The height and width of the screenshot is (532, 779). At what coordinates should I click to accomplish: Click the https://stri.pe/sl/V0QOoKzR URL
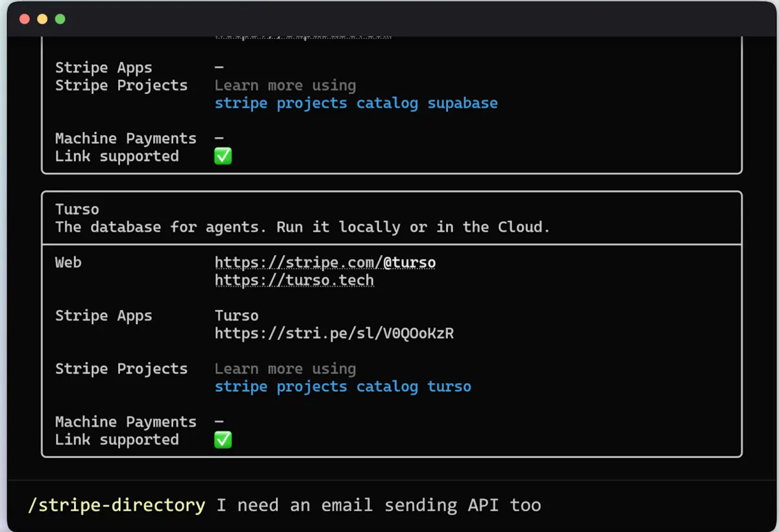pyautogui.click(x=334, y=333)
